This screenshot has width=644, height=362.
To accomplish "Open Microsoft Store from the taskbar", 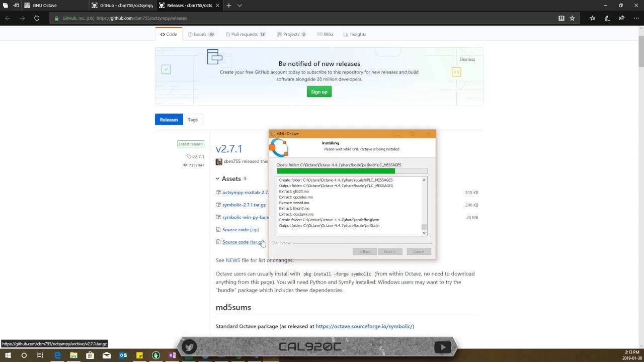I will (90, 355).
